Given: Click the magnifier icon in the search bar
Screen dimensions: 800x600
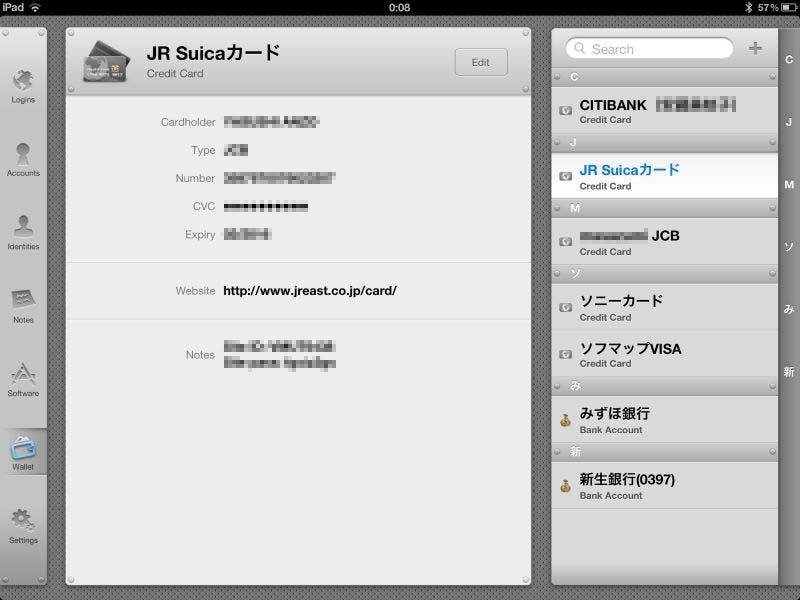Looking at the screenshot, I should click(x=578, y=48).
